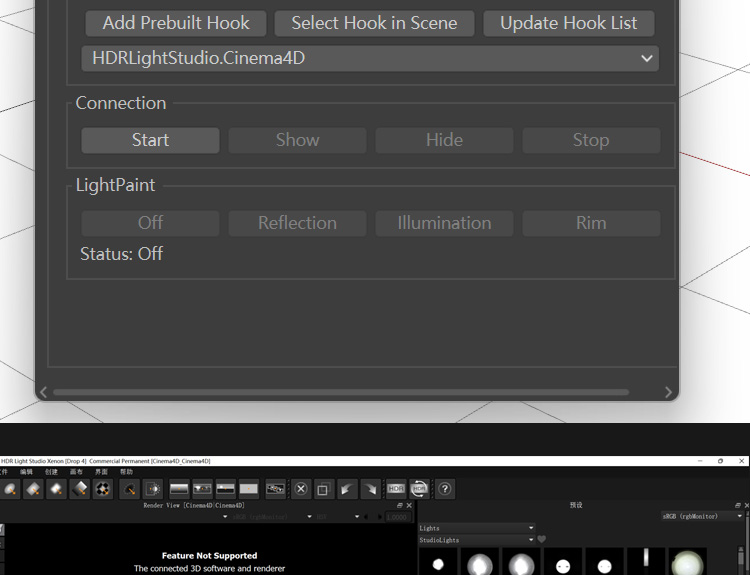
Task: Click the delete light X toolbar icon
Action: [x=301, y=489]
